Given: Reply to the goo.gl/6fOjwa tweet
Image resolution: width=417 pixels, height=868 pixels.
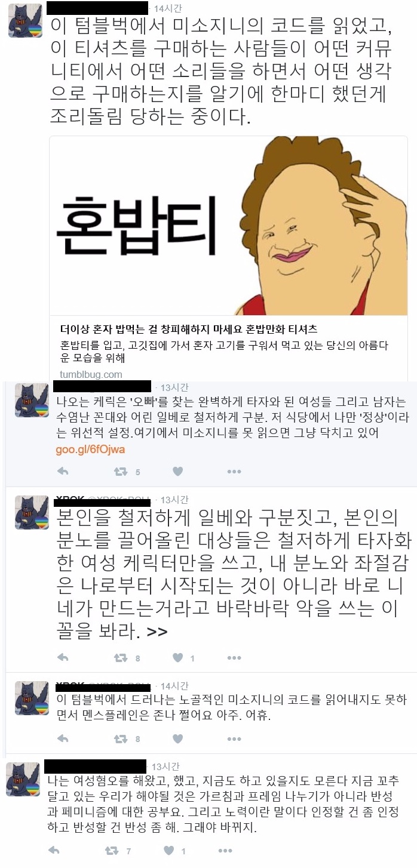Looking at the screenshot, I should [x=62, y=472].
